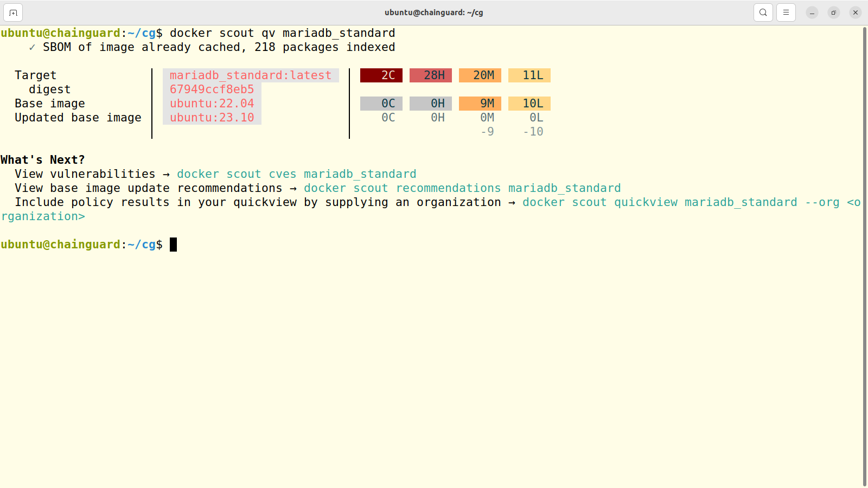Click the 'docker scout recommendations mariadb_standard' command
The image size is (868, 488).
[462, 188]
